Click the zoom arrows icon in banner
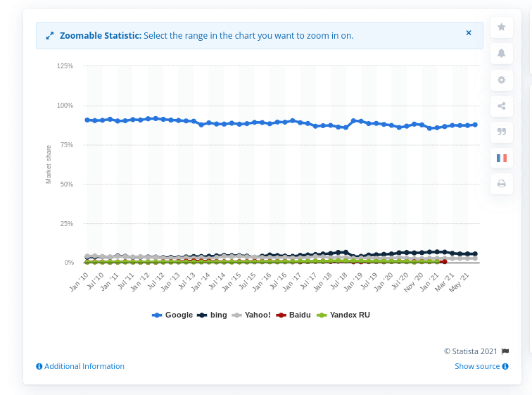The image size is (532, 395). [49, 36]
